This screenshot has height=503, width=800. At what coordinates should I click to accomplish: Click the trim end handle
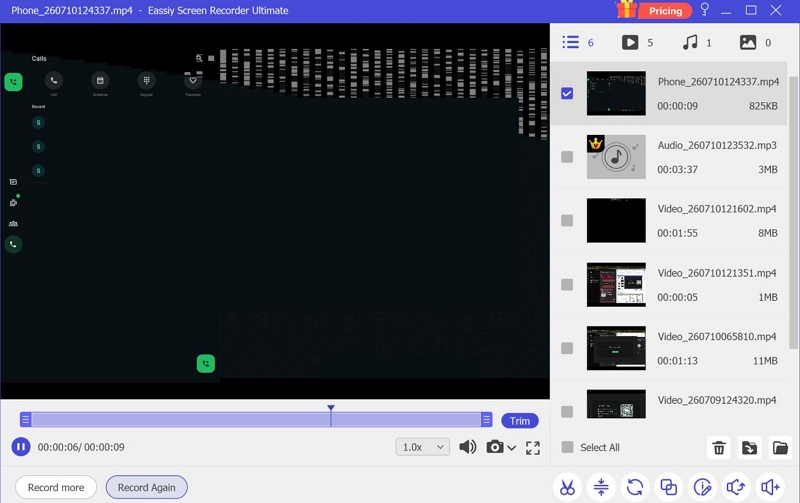tap(487, 420)
